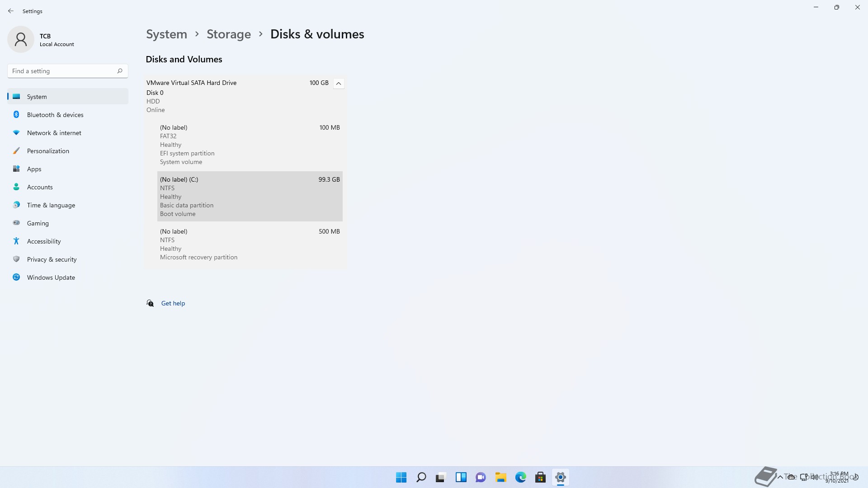Open File Explorer on taskbar
This screenshot has width=868, height=488.
[x=500, y=477]
